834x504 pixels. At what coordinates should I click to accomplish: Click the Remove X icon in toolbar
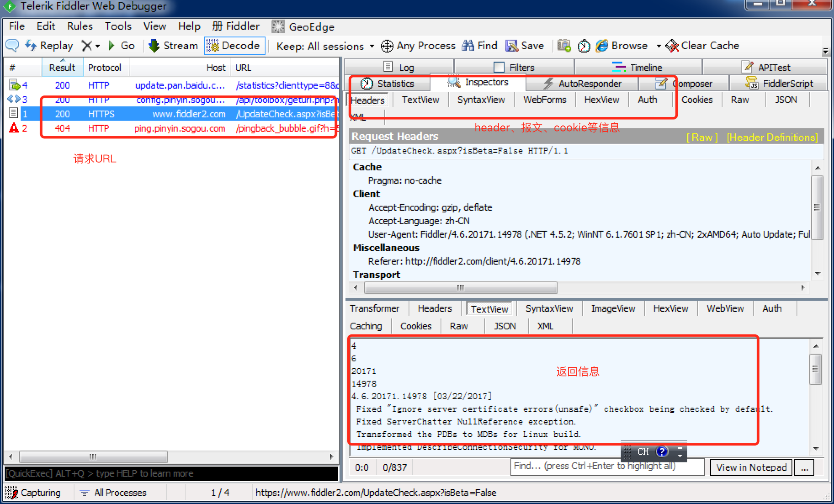87,45
